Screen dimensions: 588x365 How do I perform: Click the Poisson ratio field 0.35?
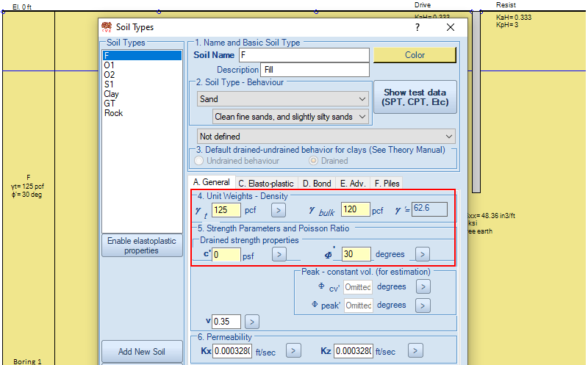click(x=226, y=322)
